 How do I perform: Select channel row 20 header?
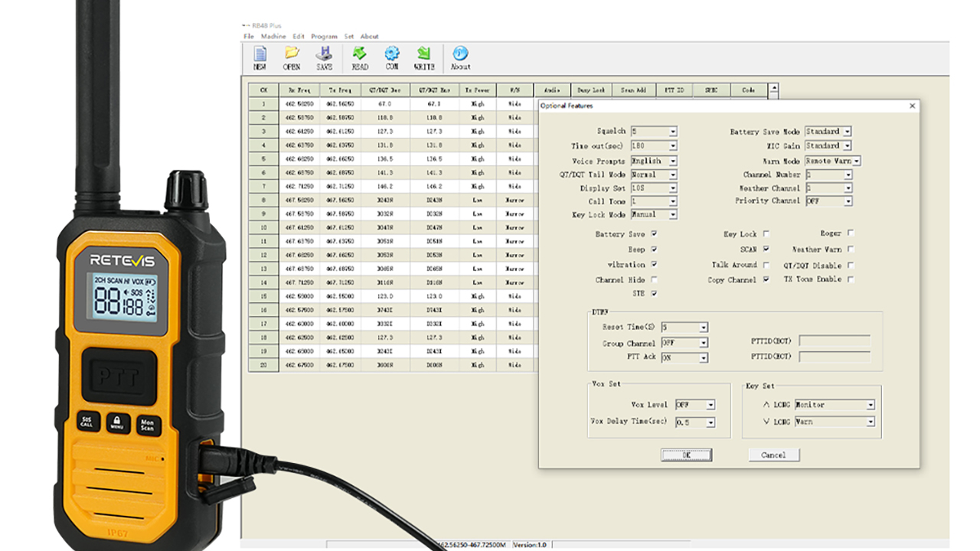(264, 366)
